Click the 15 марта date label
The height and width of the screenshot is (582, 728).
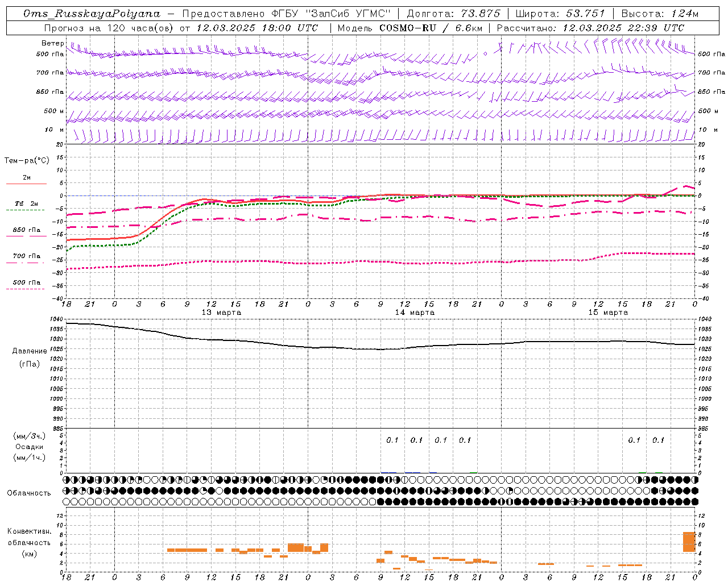[608, 313]
